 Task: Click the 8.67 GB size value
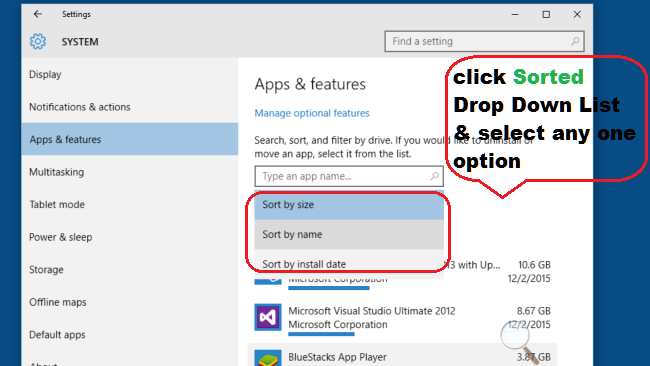coord(534,310)
